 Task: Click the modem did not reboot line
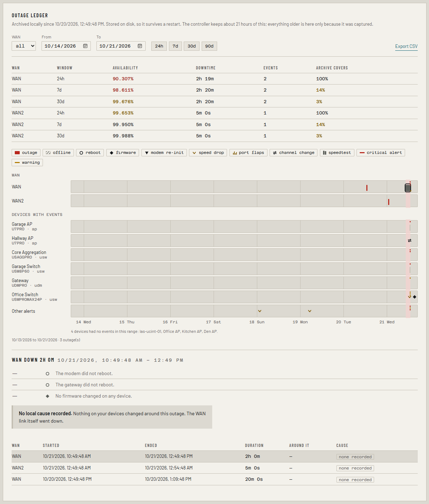[84, 374]
